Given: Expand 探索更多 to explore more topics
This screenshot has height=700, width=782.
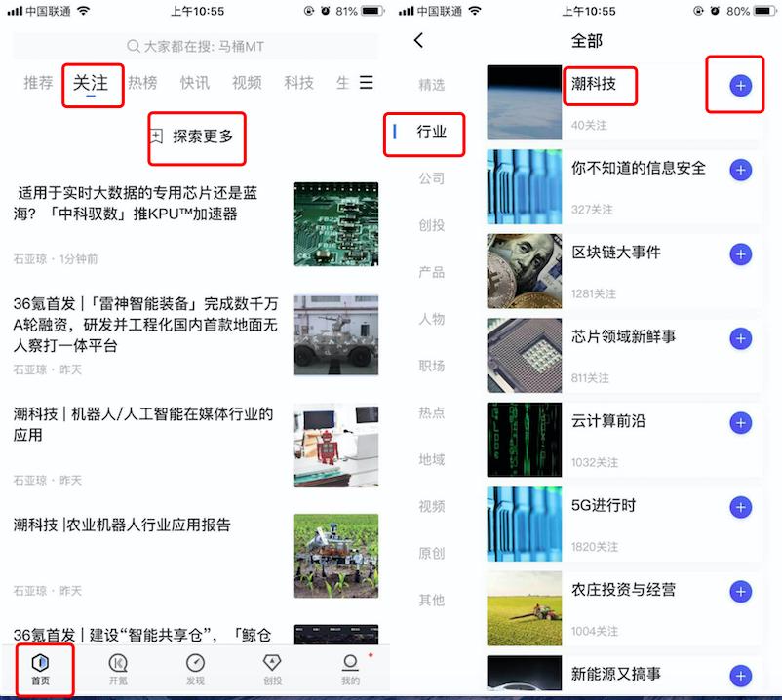Looking at the screenshot, I should pyautogui.click(x=192, y=136).
